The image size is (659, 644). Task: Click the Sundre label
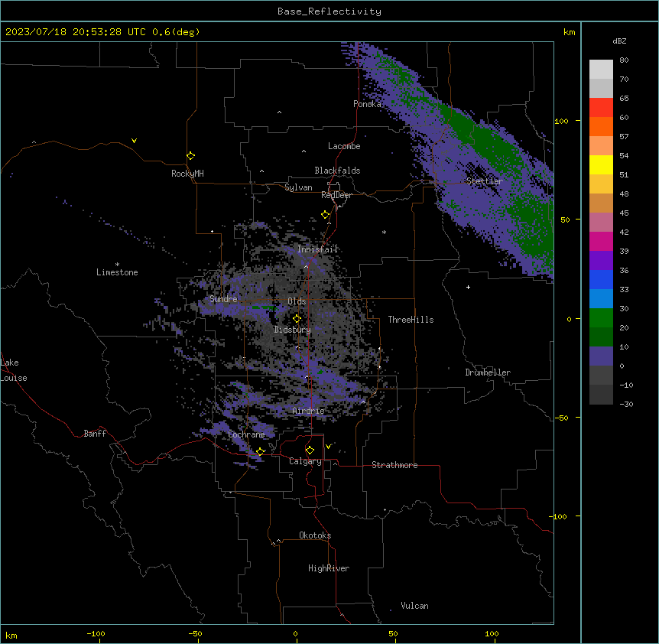pos(223,299)
